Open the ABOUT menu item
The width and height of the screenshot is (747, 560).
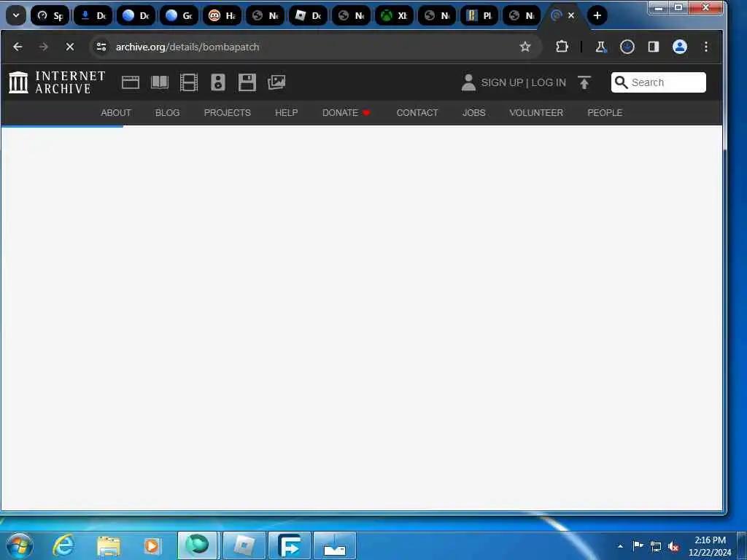point(116,113)
